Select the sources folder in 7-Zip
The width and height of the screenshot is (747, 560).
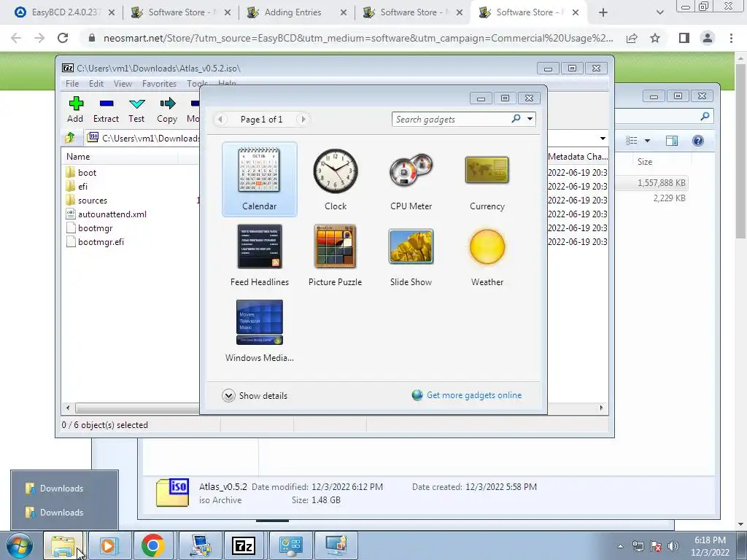[x=86, y=201]
